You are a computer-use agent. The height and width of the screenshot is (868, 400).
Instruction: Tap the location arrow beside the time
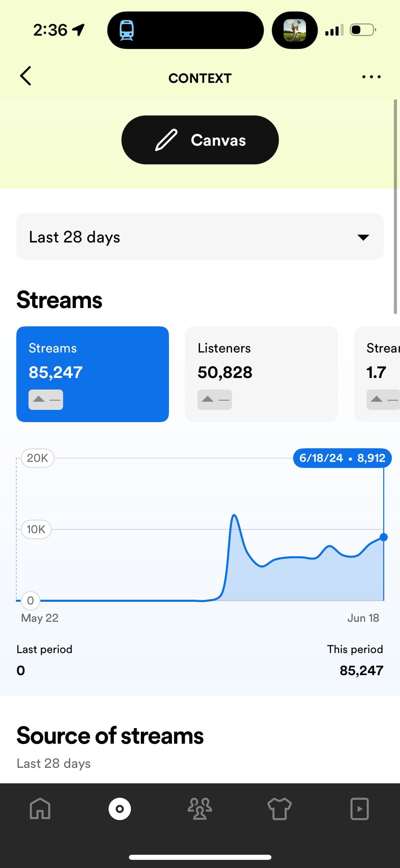[78, 30]
